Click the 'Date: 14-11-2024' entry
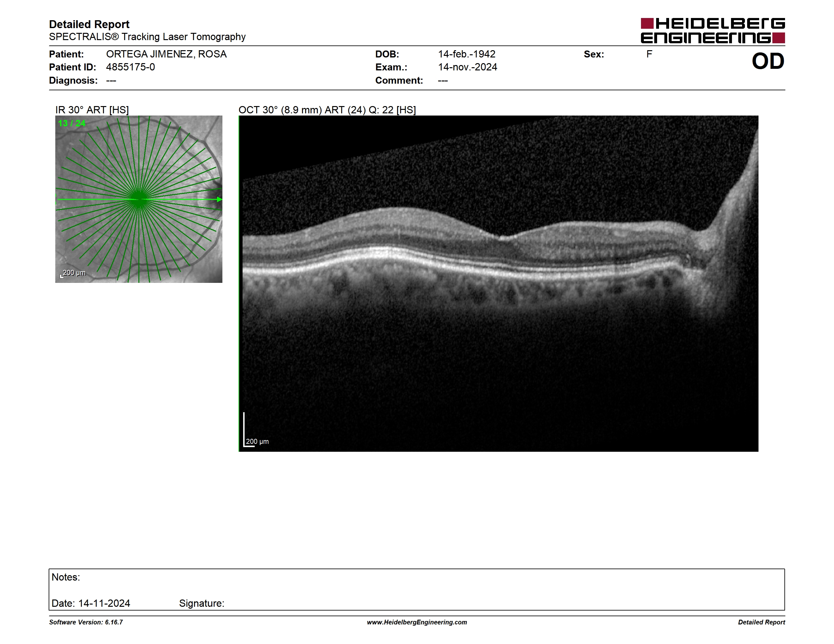The width and height of the screenshot is (834, 644). 91,603
